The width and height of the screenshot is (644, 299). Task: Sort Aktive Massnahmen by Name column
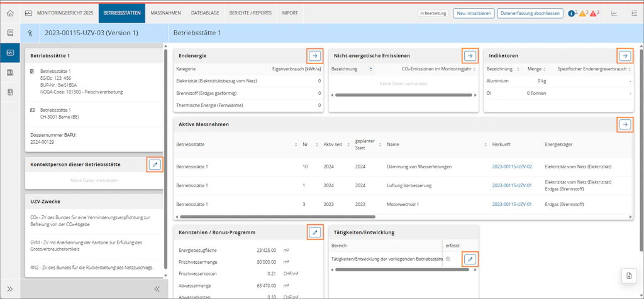point(485,144)
